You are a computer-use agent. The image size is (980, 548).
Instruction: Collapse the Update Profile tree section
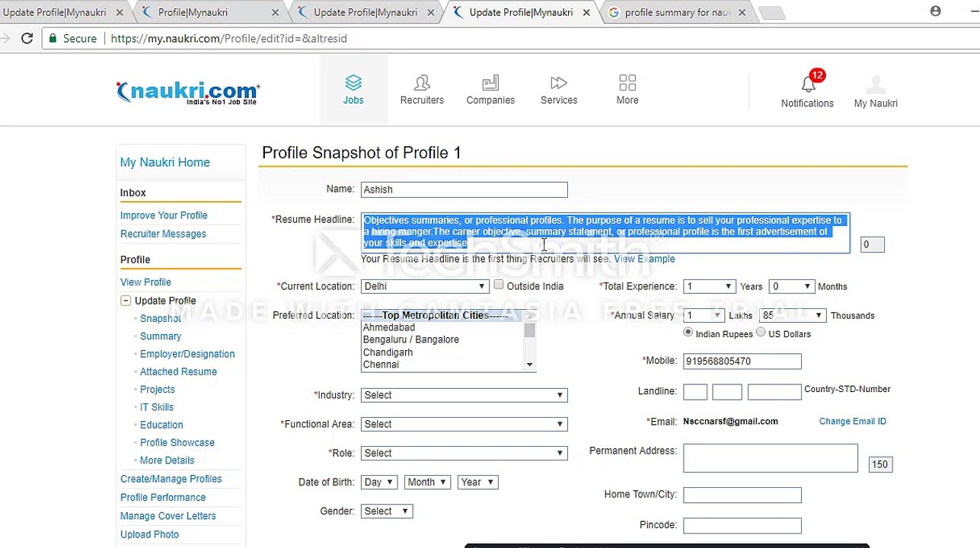126,301
